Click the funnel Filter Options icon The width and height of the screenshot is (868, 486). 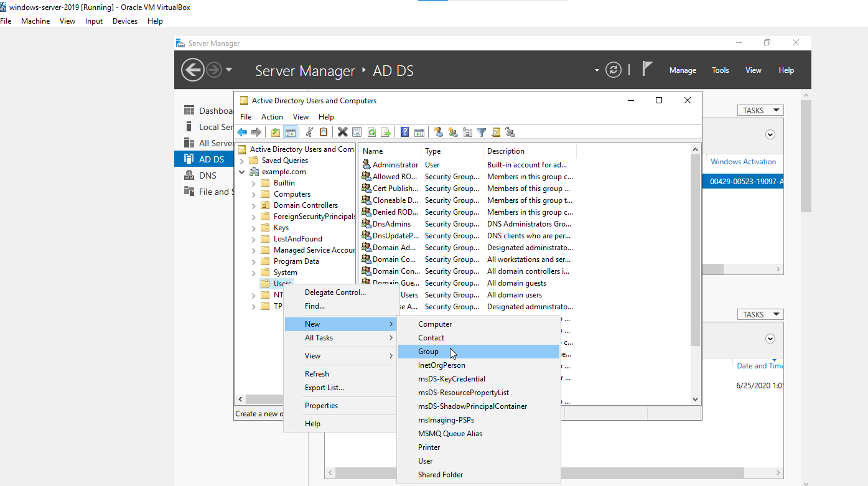pos(482,132)
